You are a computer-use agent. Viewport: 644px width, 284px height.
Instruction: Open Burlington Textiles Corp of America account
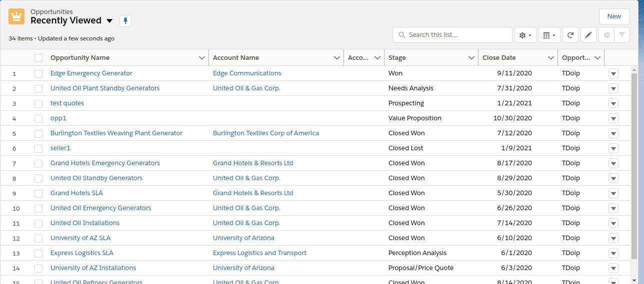pos(266,133)
